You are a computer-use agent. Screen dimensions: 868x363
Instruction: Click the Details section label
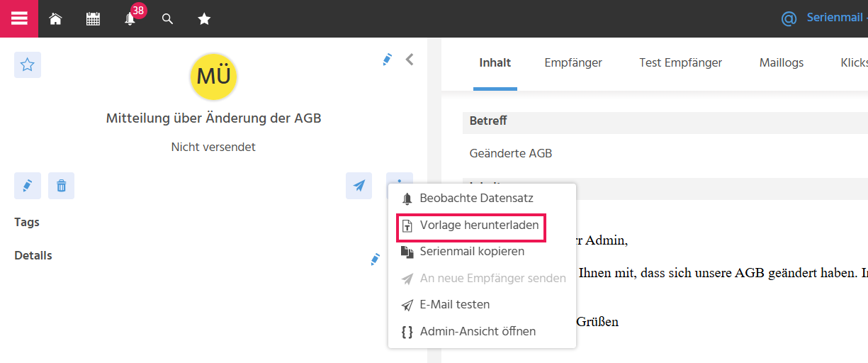click(33, 255)
